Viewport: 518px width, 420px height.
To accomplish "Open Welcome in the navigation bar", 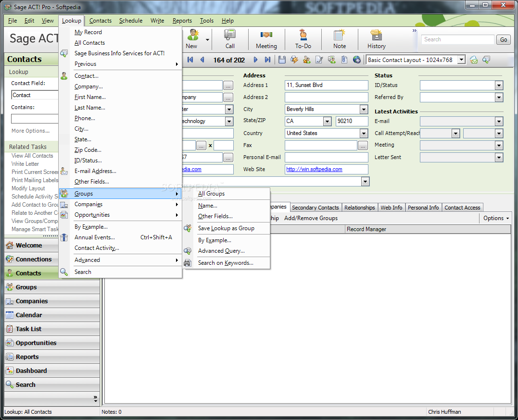I will (x=52, y=246).
